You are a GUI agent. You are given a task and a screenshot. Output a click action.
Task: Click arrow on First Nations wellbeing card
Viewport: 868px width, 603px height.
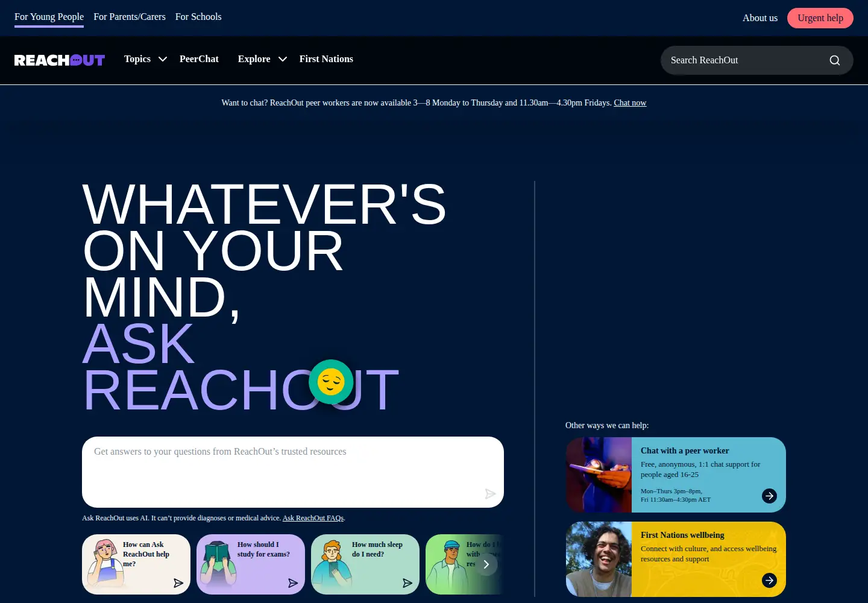click(x=769, y=580)
